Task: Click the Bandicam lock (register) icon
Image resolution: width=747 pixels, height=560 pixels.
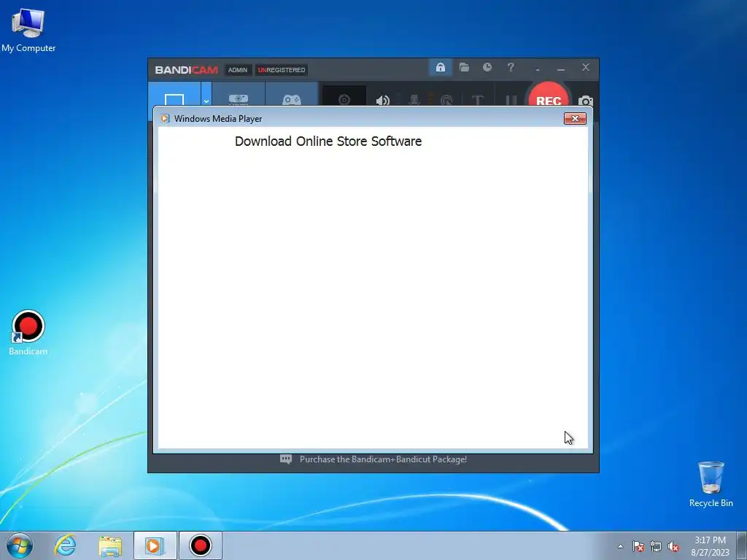Action: pos(440,68)
